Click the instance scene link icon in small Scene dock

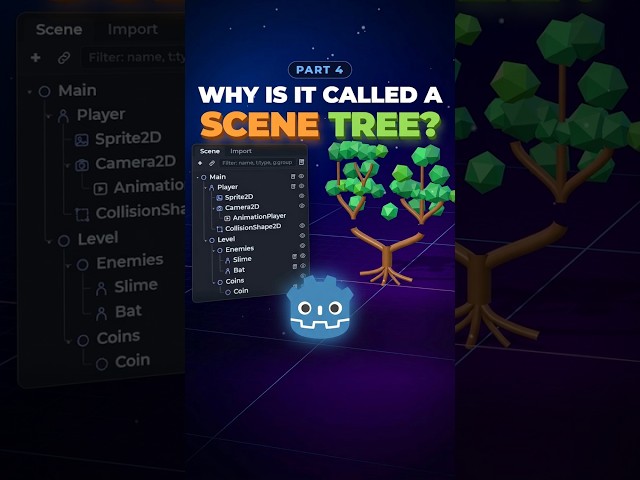pos(212,163)
